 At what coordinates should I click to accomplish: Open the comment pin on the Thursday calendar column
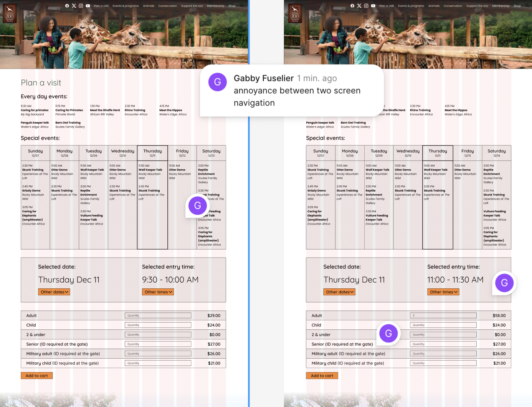[197, 205]
